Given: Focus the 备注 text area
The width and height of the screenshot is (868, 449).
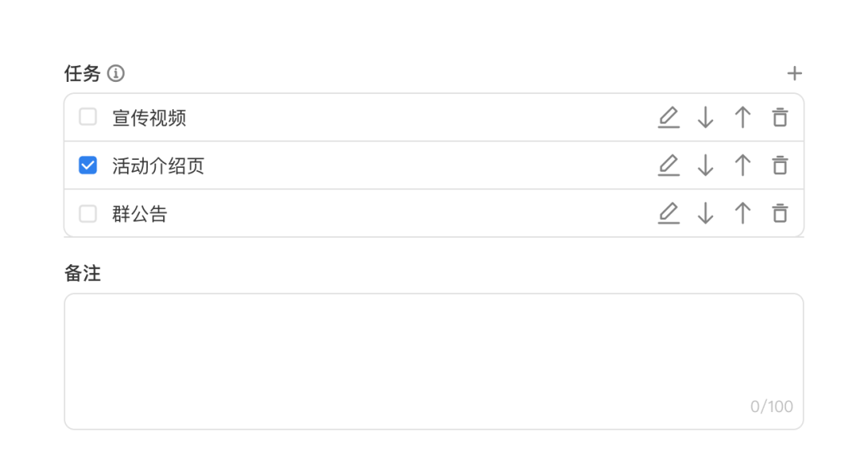Looking at the screenshot, I should click(x=434, y=361).
